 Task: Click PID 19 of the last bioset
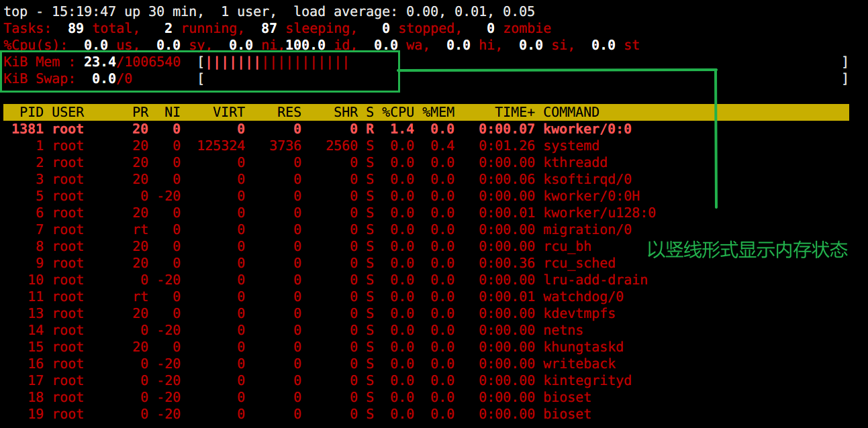[x=36, y=414]
